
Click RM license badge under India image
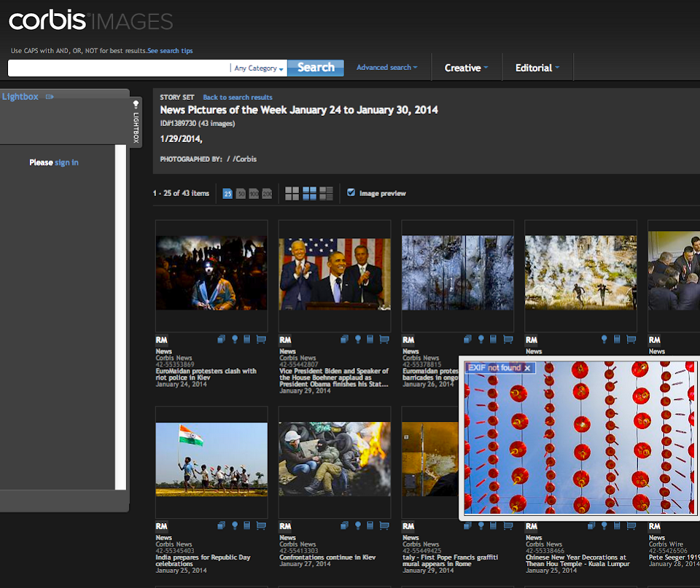162,527
